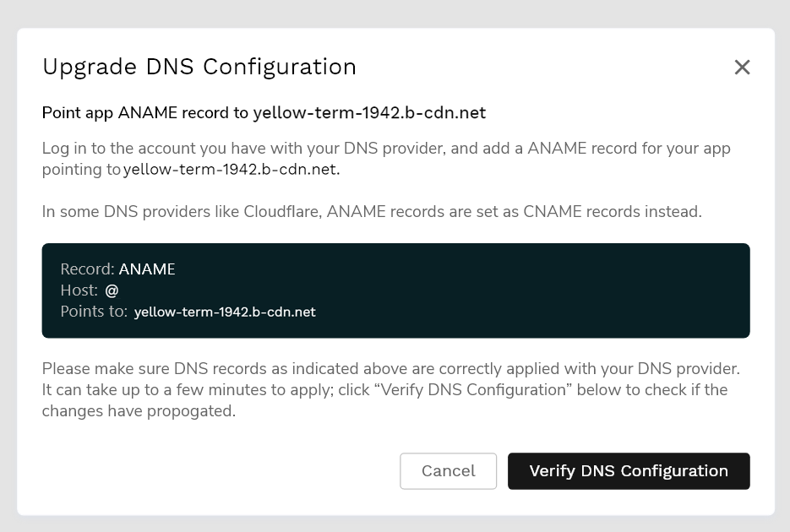Select the ANAME value in the record box

point(147,269)
